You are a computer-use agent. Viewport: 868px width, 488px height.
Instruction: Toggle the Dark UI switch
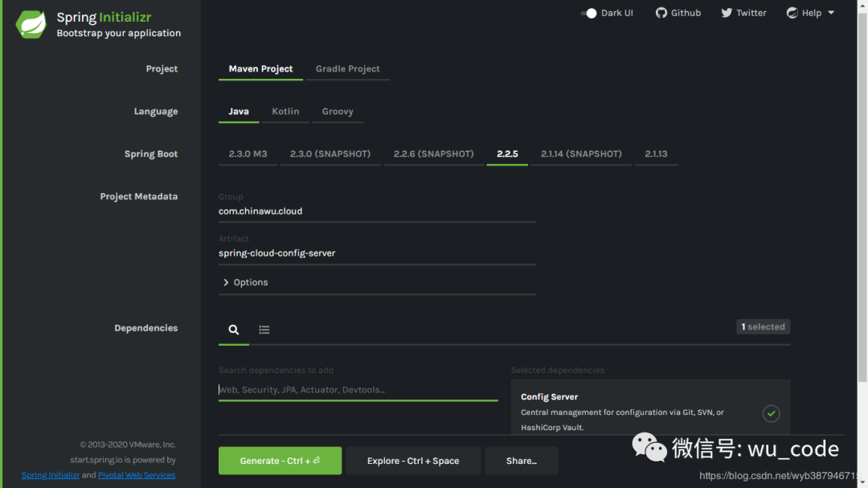click(x=589, y=14)
